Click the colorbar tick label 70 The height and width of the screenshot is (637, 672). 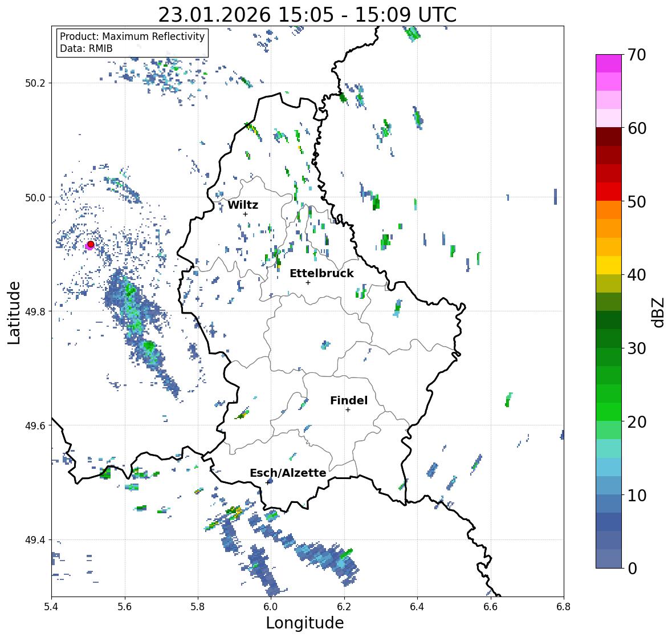637,55
